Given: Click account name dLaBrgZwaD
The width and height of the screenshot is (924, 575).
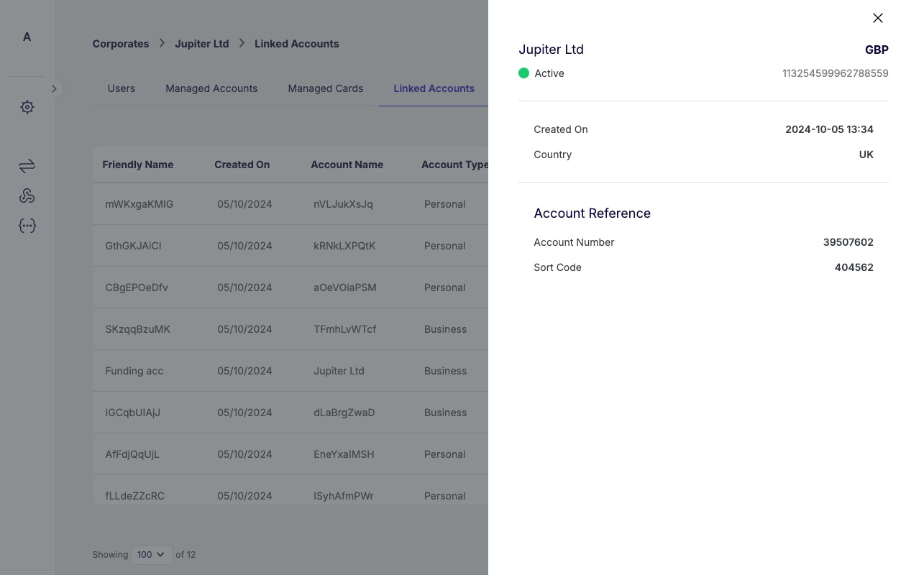Looking at the screenshot, I should coord(344,413).
